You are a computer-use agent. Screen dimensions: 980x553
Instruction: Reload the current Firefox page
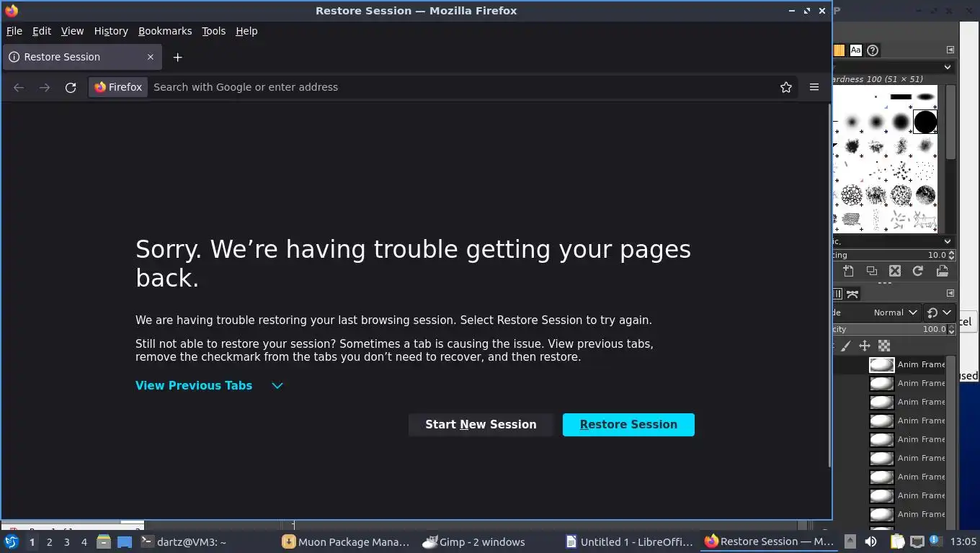pyautogui.click(x=71, y=87)
